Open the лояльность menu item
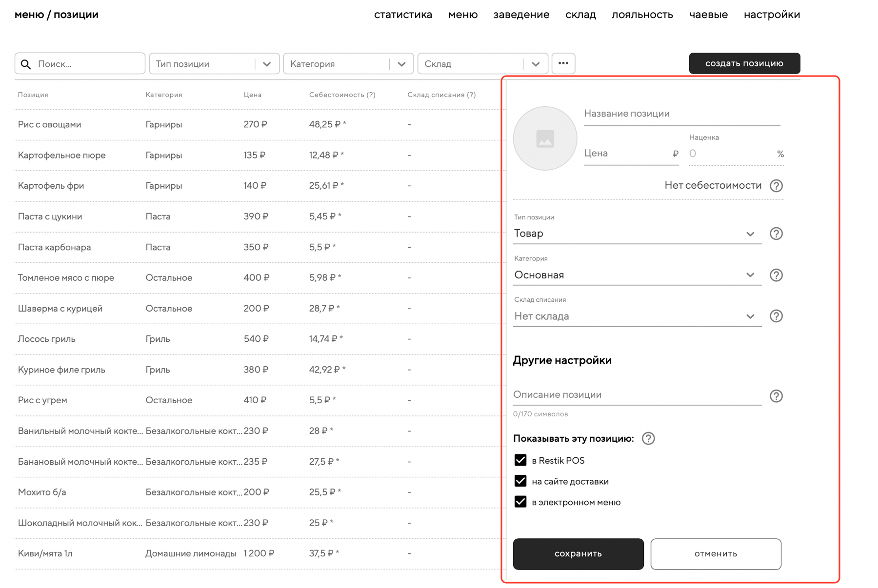The image size is (878, 588). tap(642, 15)
